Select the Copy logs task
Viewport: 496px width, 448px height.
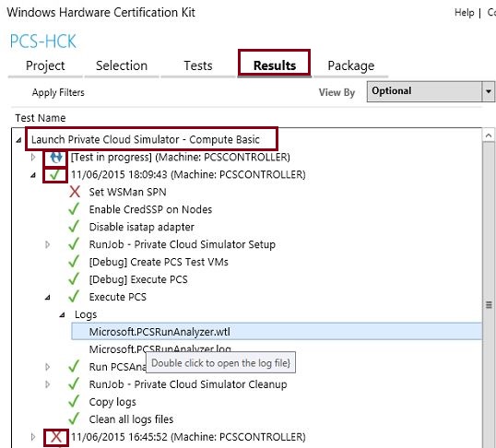112,402
